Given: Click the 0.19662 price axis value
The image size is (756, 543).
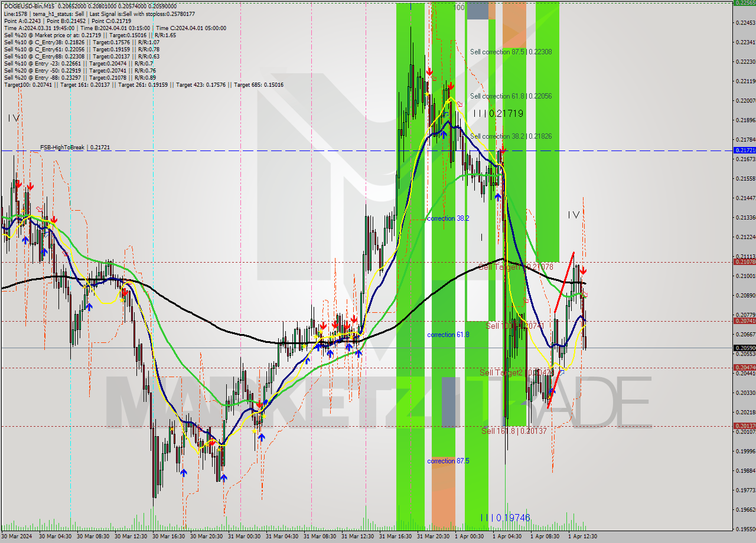Looking at the screenshot, I should 745,509.
